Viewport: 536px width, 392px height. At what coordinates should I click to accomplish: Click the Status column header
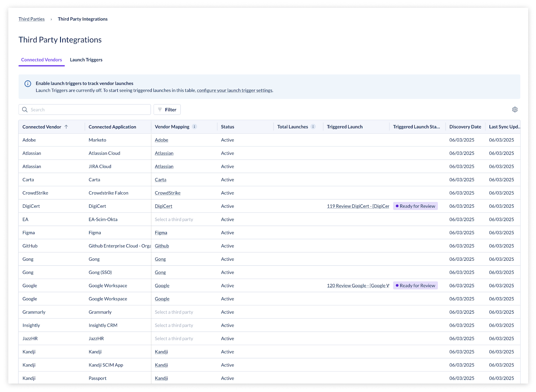(227, 127)
